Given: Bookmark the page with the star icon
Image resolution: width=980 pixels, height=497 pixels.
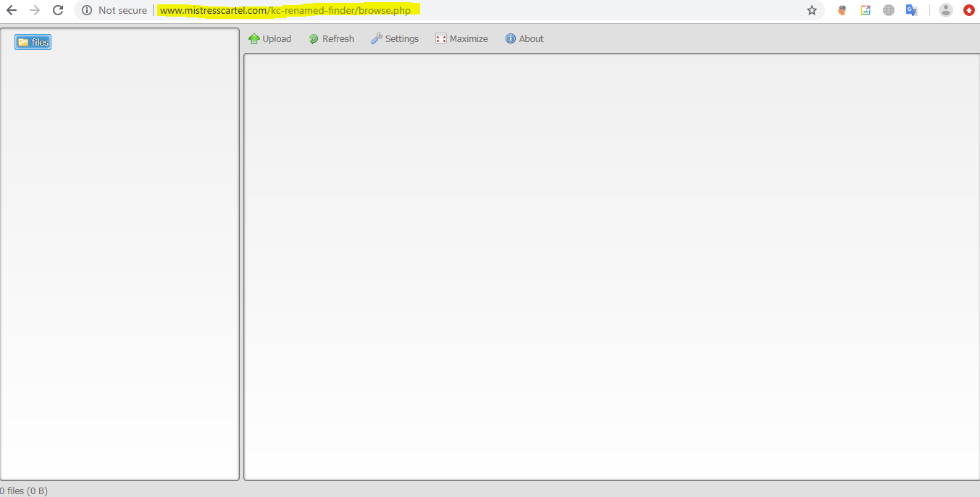Looking at the screenshot, I should point(812,10).
